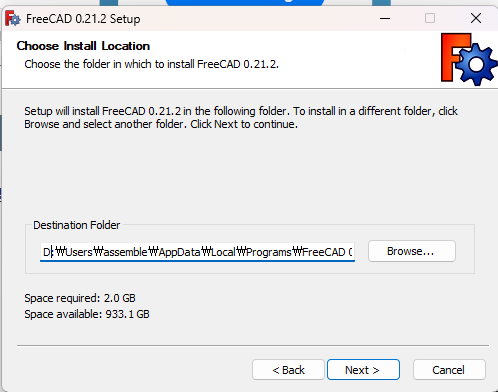Screen dimensions: 498x392
Task: Click the "Destination Folder" group label
Action: pos(76,225)
